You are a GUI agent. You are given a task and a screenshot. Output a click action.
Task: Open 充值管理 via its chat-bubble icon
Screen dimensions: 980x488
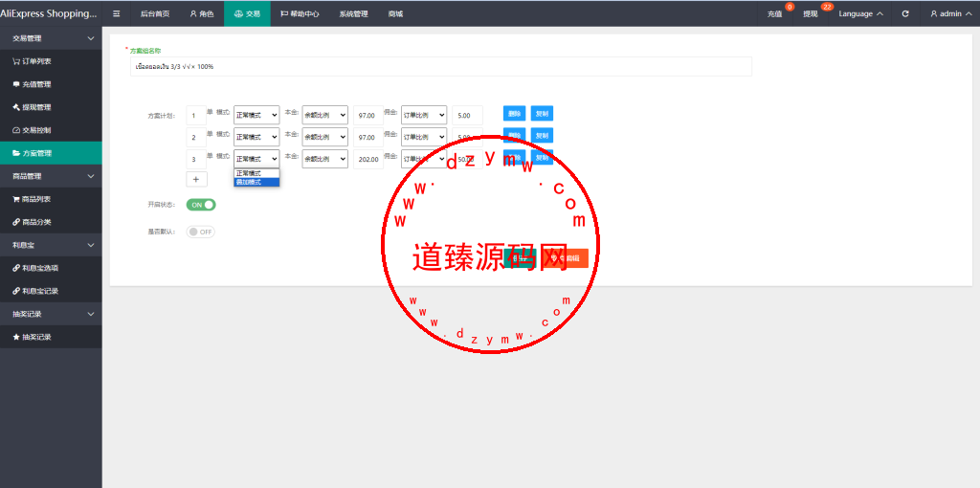[16, 84]
